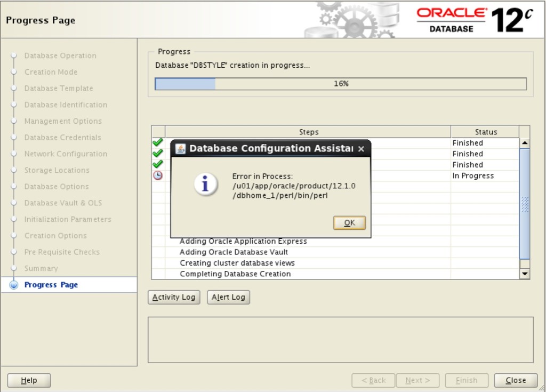Click OK in the error dialog
546x392 pixels.
coord(349,222)
